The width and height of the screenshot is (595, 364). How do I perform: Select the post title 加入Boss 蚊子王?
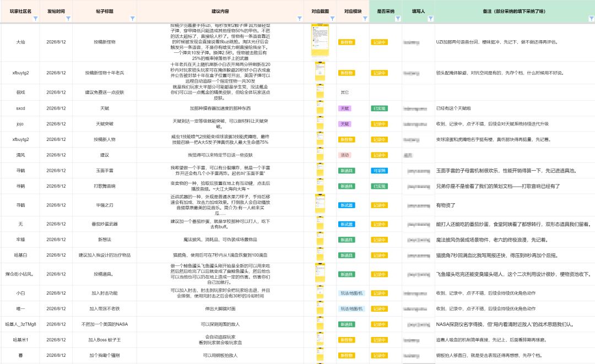[x=104, y=340]
